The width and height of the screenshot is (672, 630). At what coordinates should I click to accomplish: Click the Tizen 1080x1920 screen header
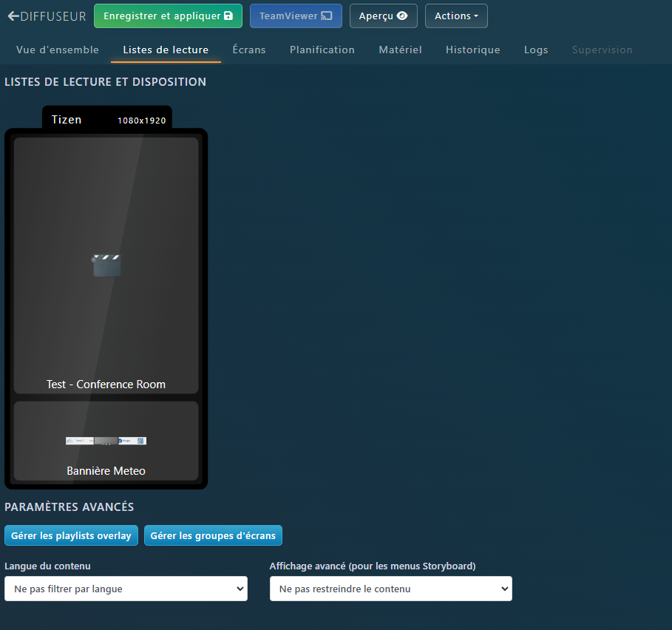point(107,119)
